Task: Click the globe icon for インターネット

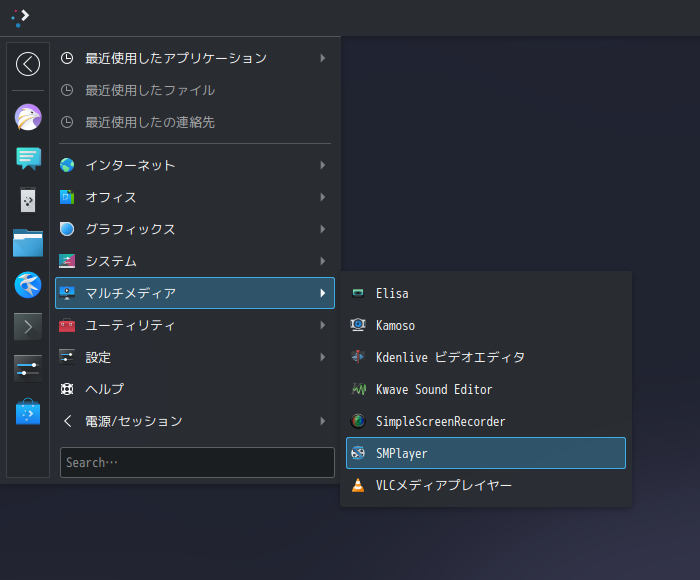Action: tap(67, 165)
